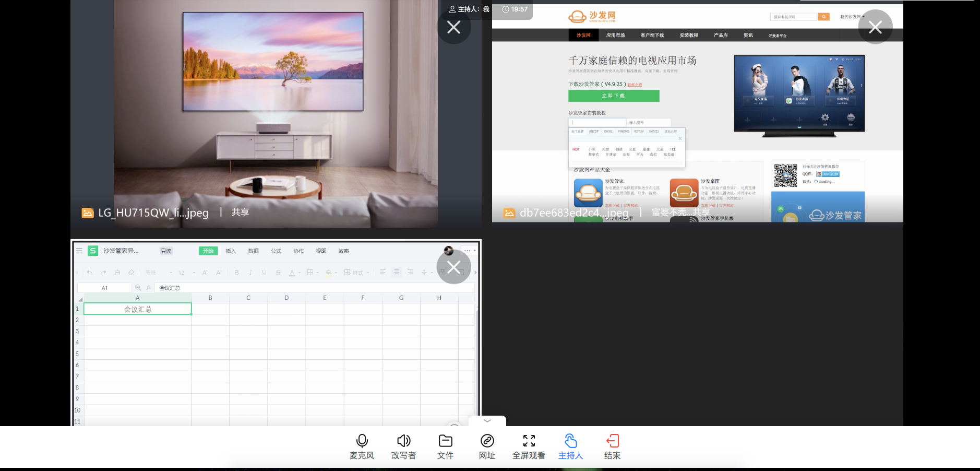This screenshot has width=980, height=471.
Task: Switch to the 视图 ribbon tab
Action: [x=321, y=251]
